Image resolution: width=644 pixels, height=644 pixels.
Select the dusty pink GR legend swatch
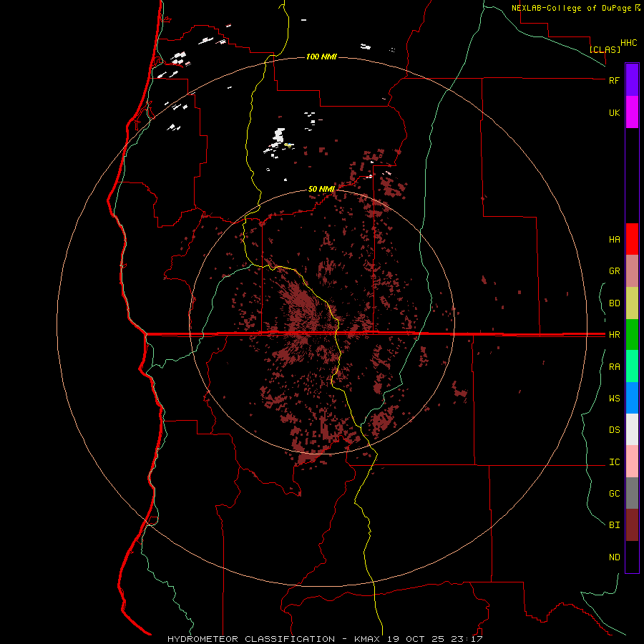(632, 271)
